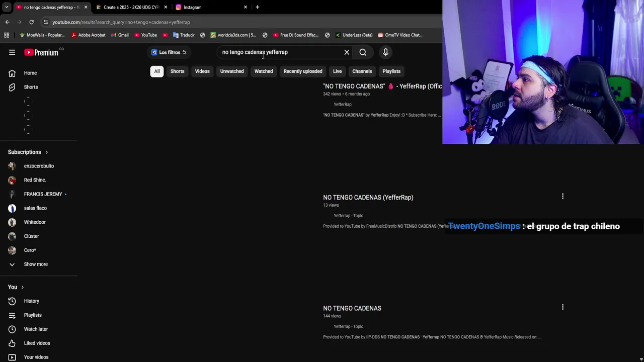Open YouTube bookmark
The height and width of the screenshot is (362, 644).
145,35
